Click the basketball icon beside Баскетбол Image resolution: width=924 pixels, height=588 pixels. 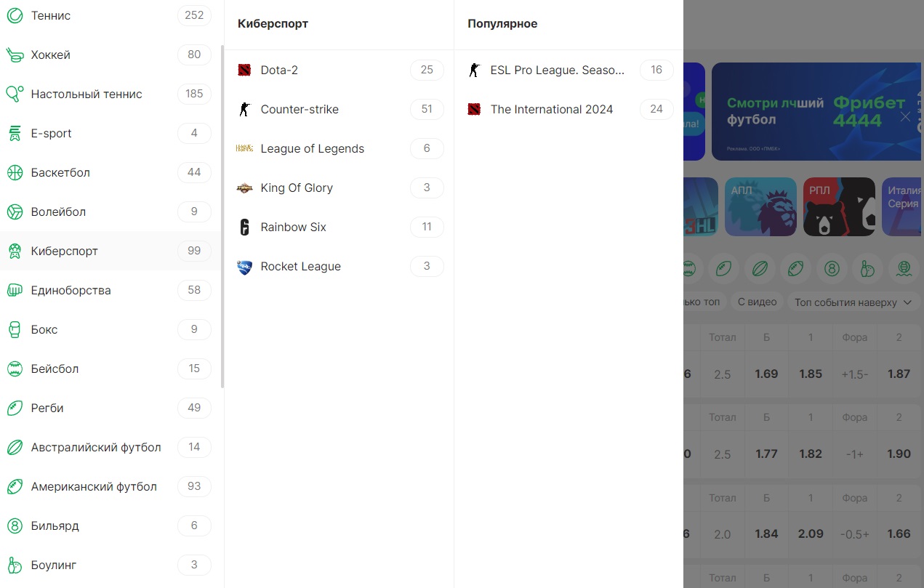[x=15, y=172]
